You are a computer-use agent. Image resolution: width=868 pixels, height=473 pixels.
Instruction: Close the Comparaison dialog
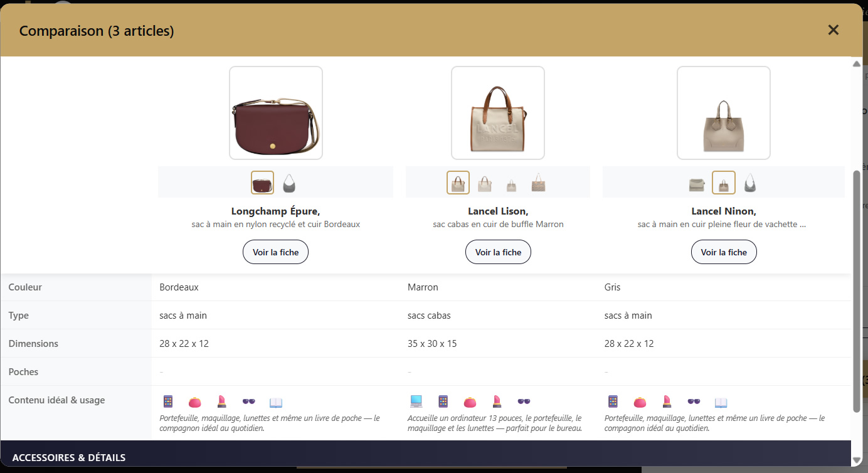click(x=834, y=29)
